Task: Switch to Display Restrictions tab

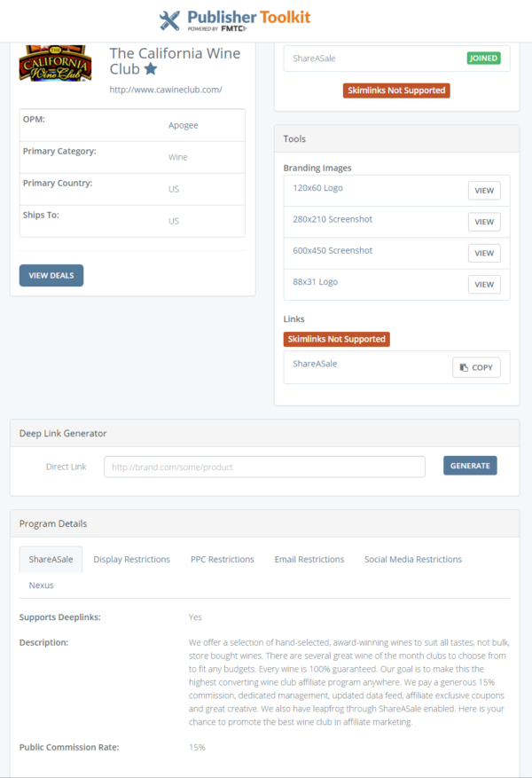Action: 132,559
